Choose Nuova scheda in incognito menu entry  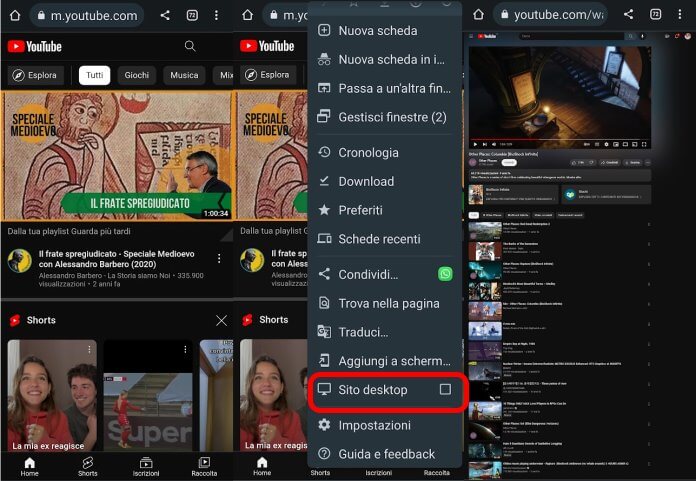pos(385,59)
